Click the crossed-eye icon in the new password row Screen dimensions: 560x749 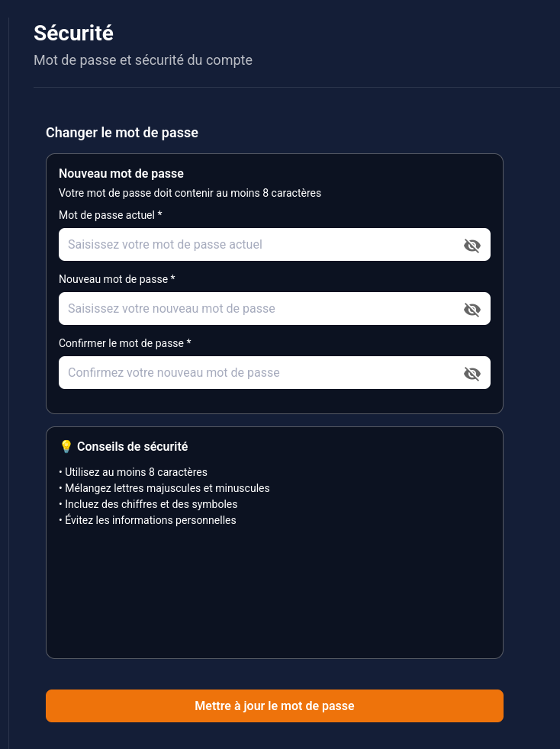click(471, 309)
